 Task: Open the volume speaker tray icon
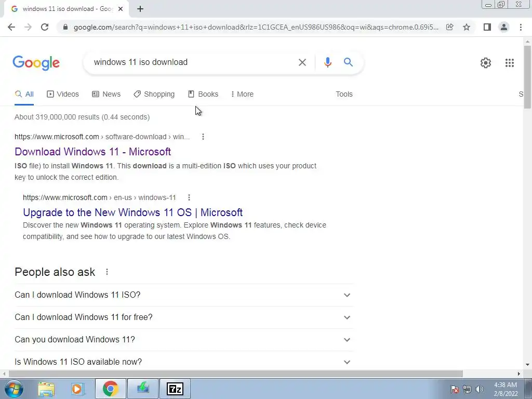[480, 389]
